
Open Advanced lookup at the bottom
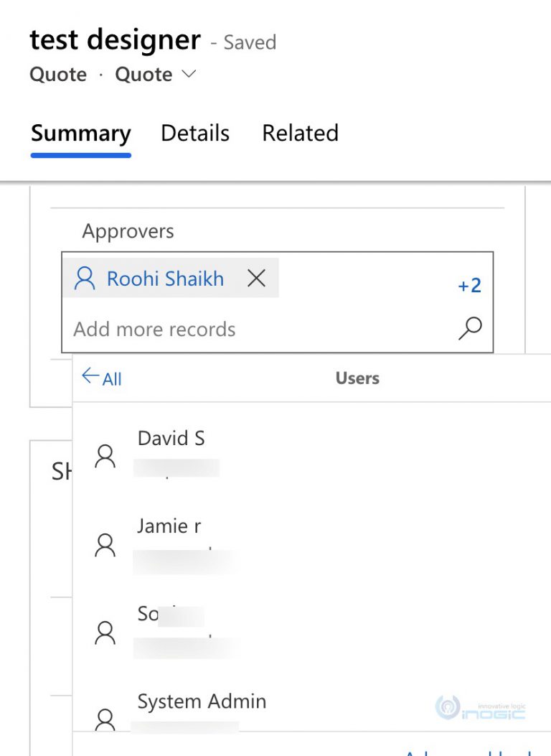459,752
